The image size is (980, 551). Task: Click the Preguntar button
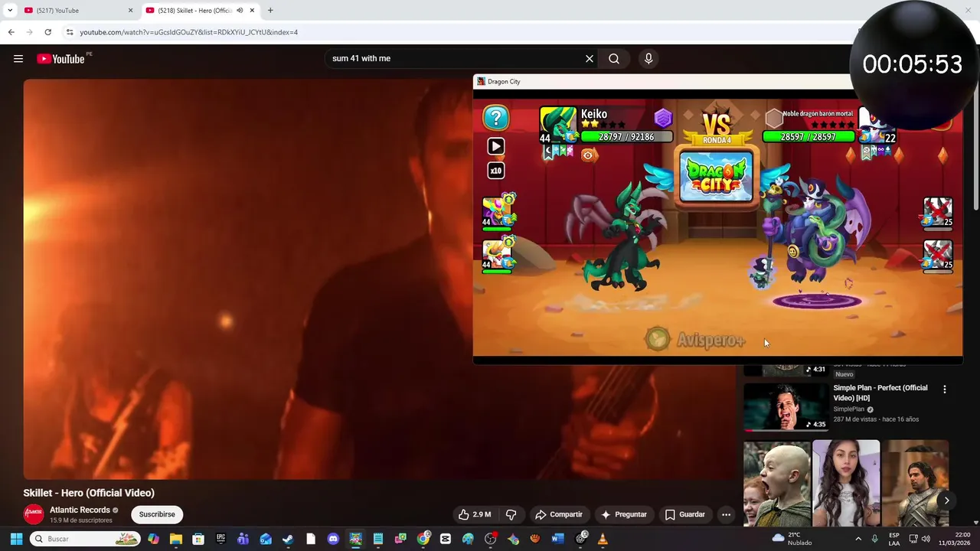pyautogui.click(x=624, y=514)
